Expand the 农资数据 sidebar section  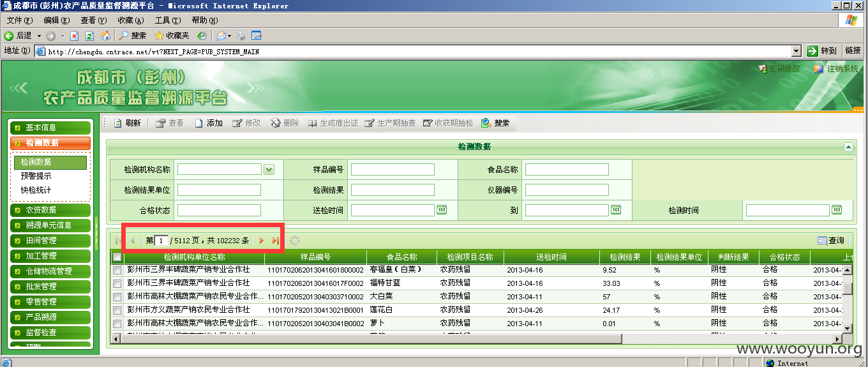pyautogui.click(x=50, y=210)
